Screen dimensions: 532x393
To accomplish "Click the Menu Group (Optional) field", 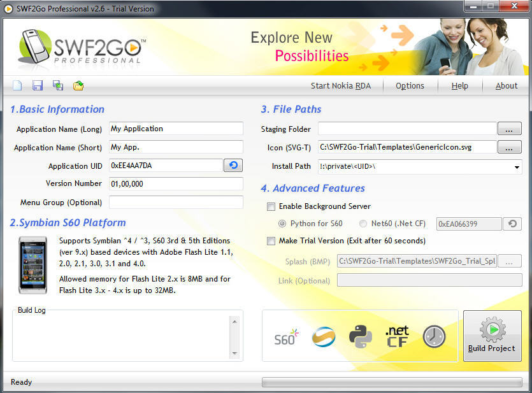I will 176,202.
